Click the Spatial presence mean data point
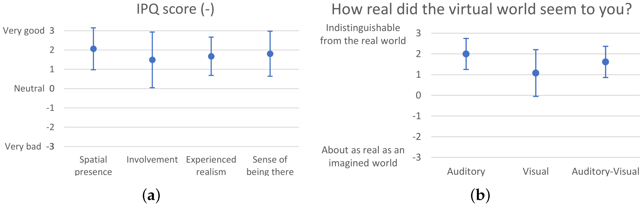The image size is (644, 206). coord(93,49)
